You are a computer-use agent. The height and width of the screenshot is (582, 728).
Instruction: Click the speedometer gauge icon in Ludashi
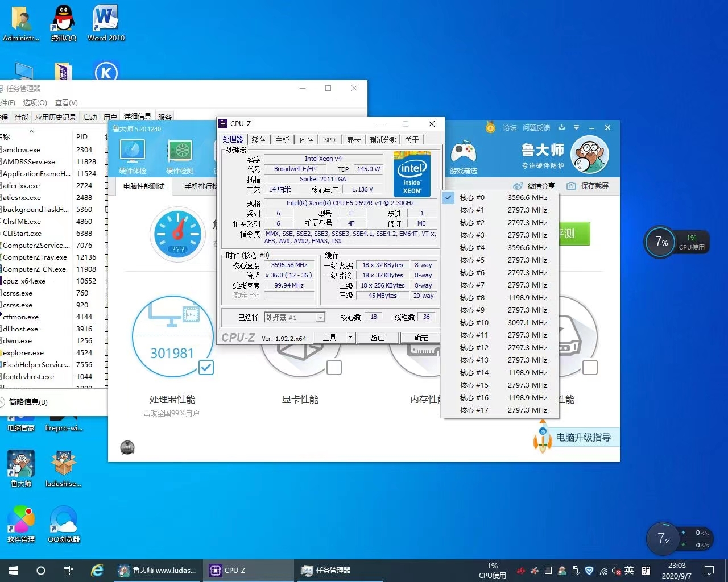tap(177, 234)
